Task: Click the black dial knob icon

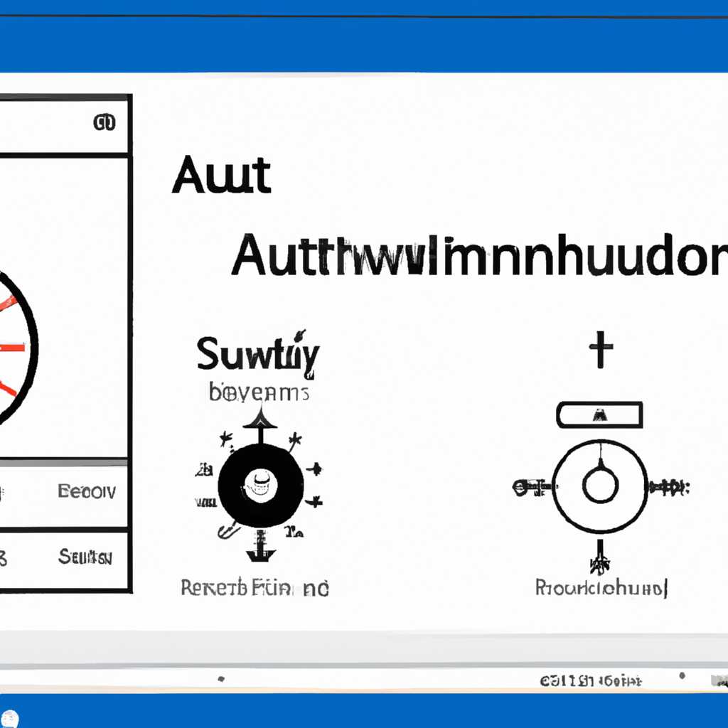Action: [261, 485]
